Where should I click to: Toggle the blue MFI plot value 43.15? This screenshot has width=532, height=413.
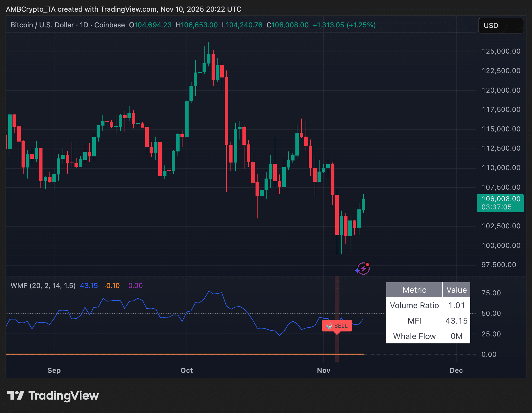coord(88,286)
